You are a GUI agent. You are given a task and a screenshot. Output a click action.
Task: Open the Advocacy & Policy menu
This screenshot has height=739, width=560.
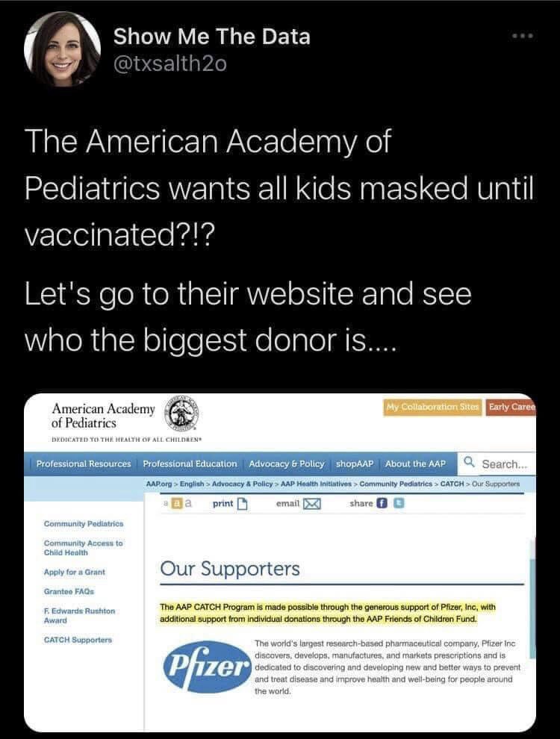coord(287,464)
